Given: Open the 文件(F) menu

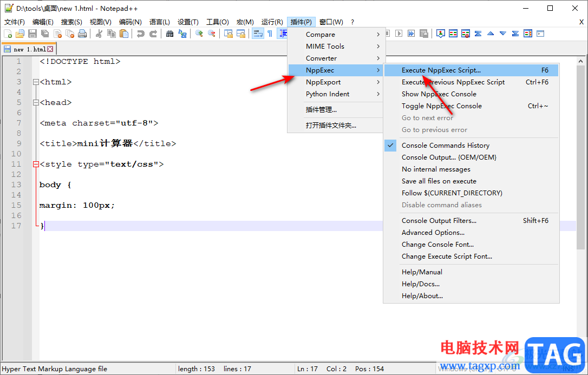Looking at the screenshot, I should (14, 22).
